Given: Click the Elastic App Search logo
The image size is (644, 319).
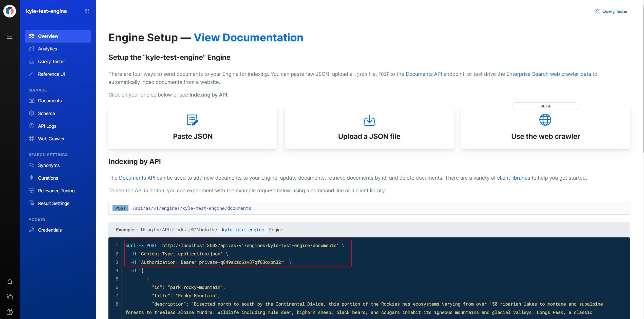Looking at the screenshot, I should coord(10,11).
